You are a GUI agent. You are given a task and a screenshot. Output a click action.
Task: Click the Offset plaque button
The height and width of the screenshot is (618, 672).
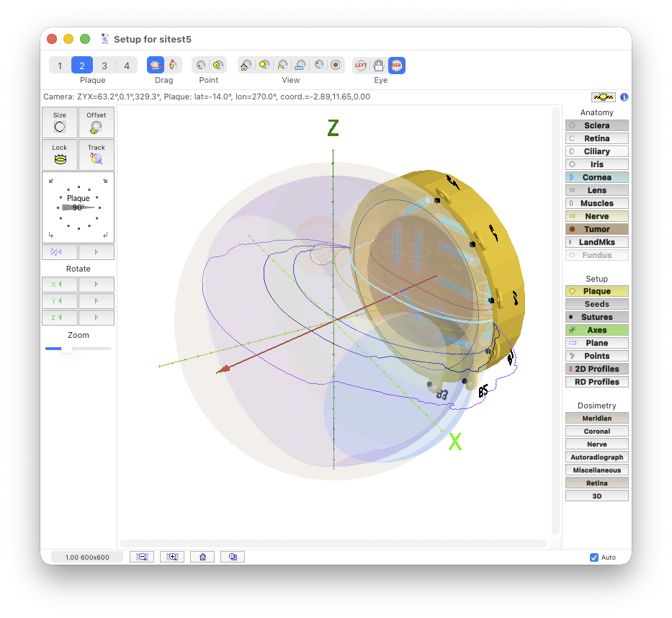pyautogui.click(x=96, y=122)
